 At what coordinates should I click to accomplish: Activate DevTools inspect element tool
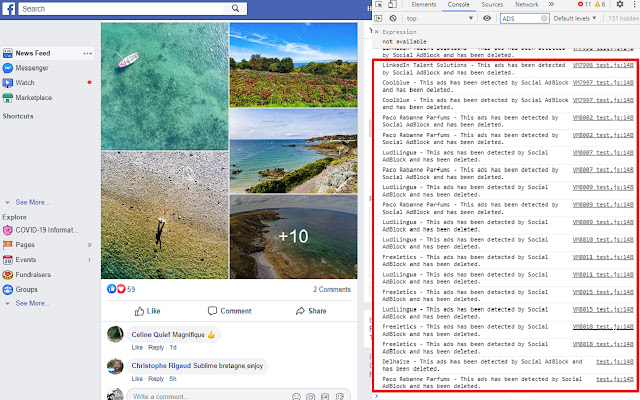pos(379,4)
